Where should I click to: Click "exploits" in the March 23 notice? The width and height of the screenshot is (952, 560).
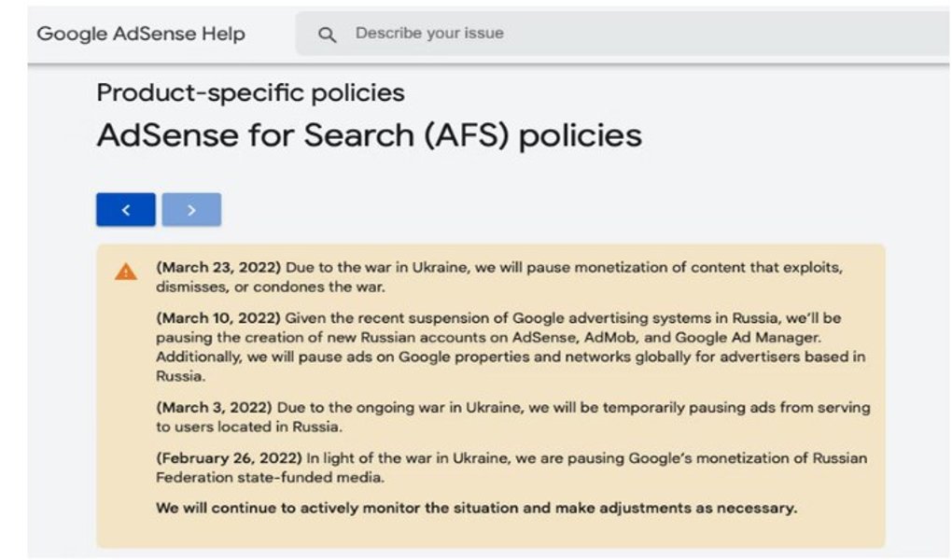[x=816, y=268]
